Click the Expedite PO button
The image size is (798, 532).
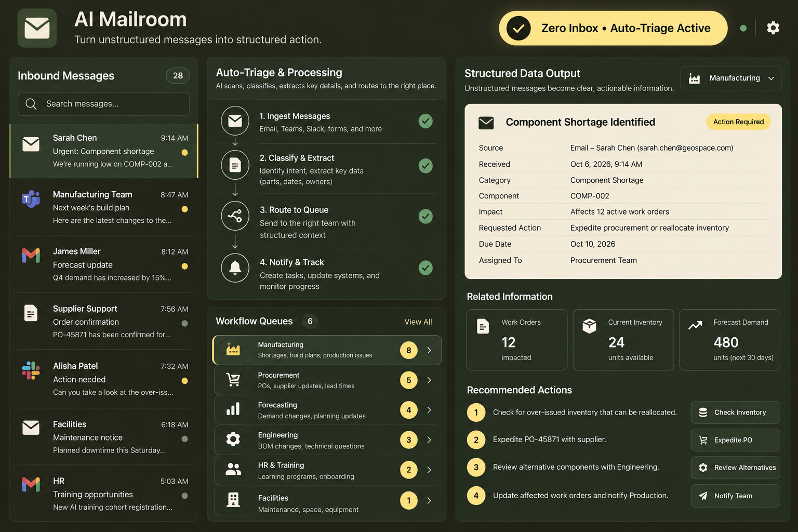coord(735,440)
